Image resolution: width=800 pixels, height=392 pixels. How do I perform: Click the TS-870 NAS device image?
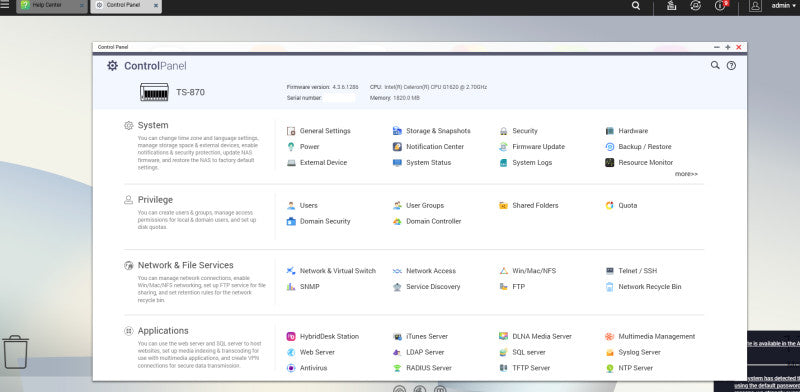pyautogui.click(x=154, y=92)
